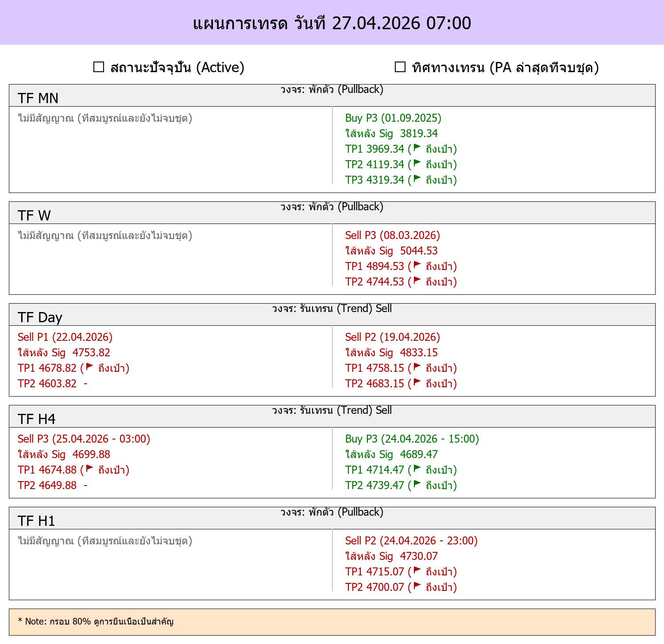Click the purple trade plan date title
The width and height of the screenshot is (664, 644).
pos(332,23)
